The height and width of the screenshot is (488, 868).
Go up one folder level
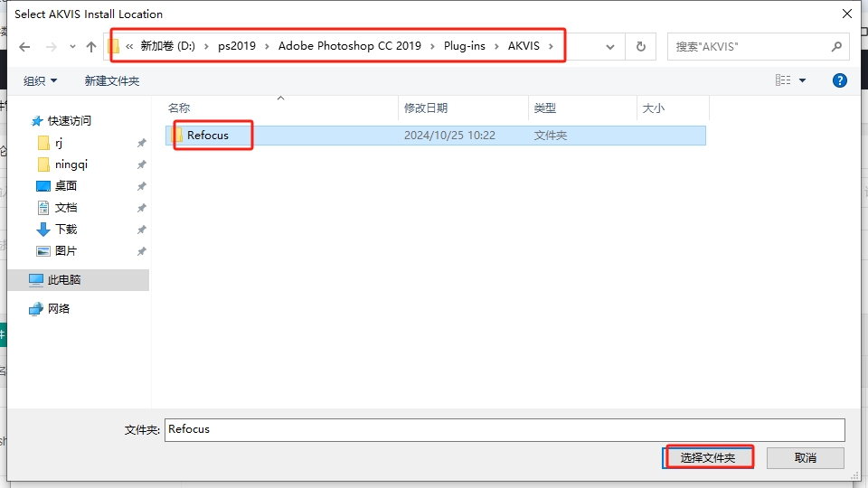coord(91,47)
